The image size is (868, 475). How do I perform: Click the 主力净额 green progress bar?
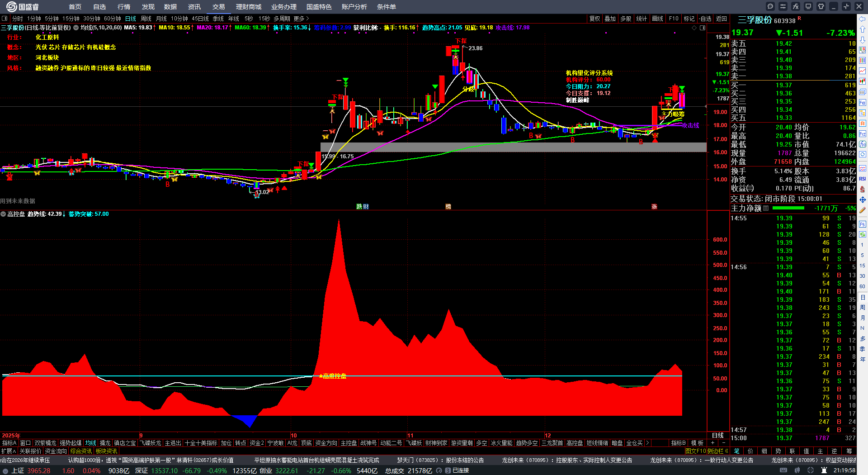(788, 208)
